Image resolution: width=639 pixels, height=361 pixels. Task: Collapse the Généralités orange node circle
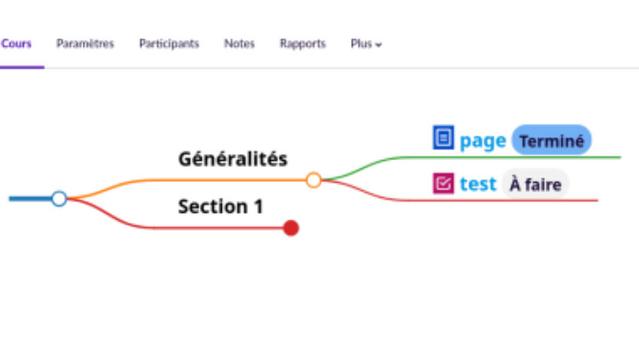click(313, 180)
